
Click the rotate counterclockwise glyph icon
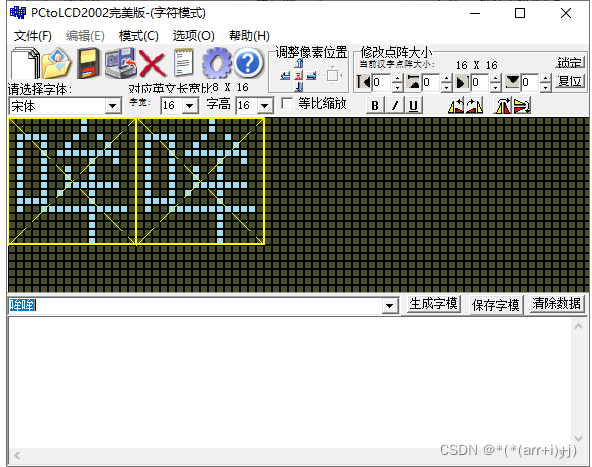point(456,105)
